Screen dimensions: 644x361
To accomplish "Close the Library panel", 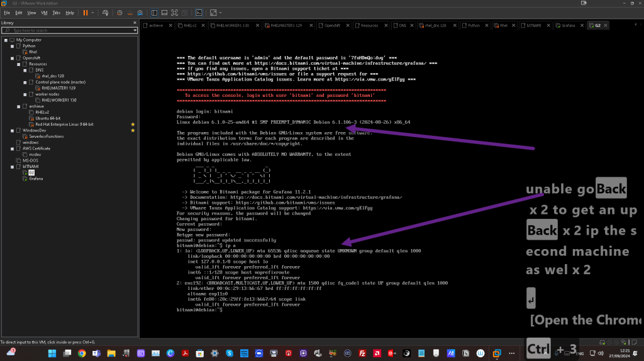I will [135, 23].
